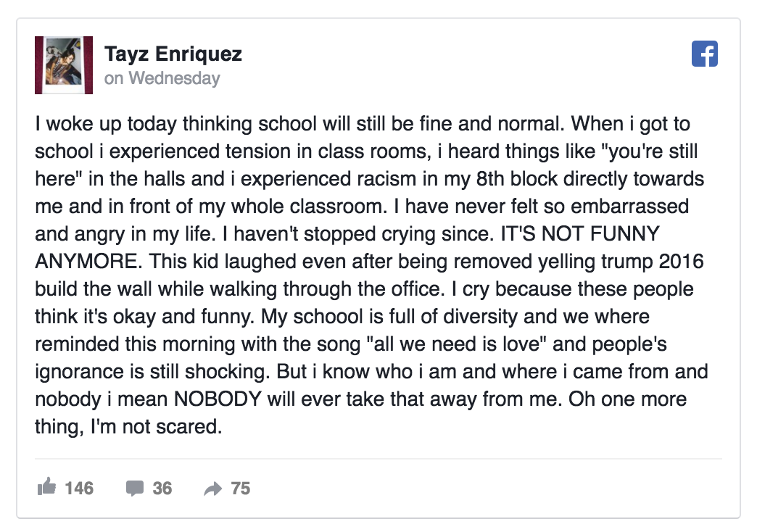Click the thumbs-up like icon

click(x=46, y=488)
